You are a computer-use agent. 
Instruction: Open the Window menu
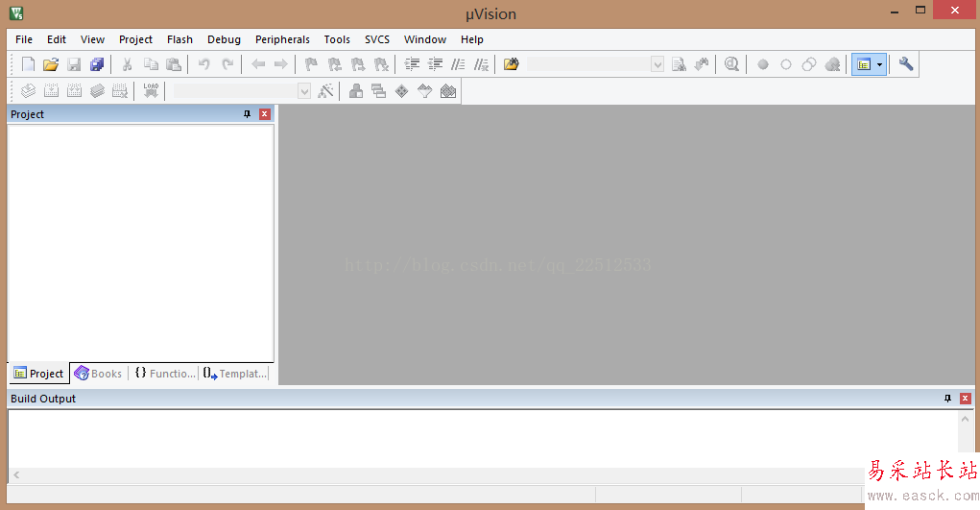tap(425, 39)
